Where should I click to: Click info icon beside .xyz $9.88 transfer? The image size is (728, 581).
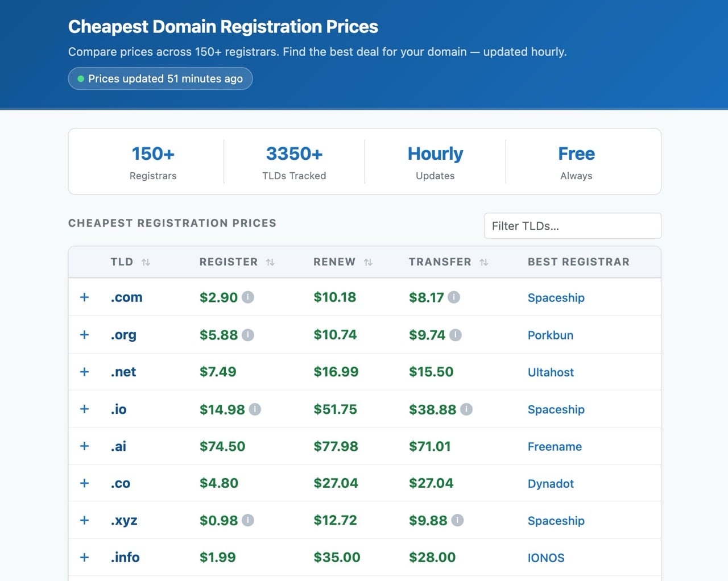tap(457, 520)
